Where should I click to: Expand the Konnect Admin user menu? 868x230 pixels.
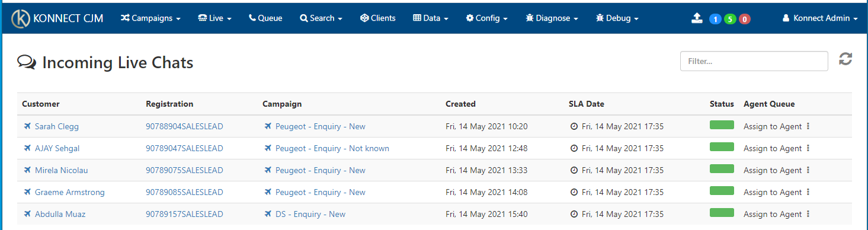(820, 18)
